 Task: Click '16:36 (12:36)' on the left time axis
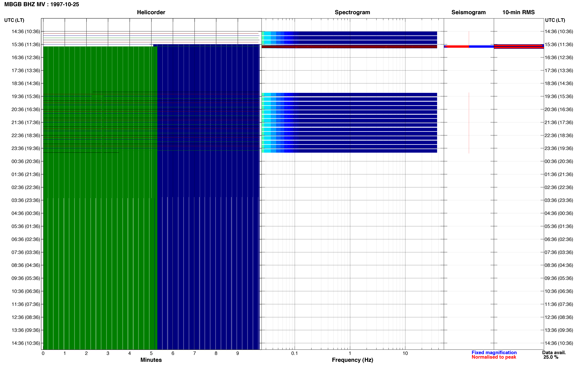click(x=26, y=57)
